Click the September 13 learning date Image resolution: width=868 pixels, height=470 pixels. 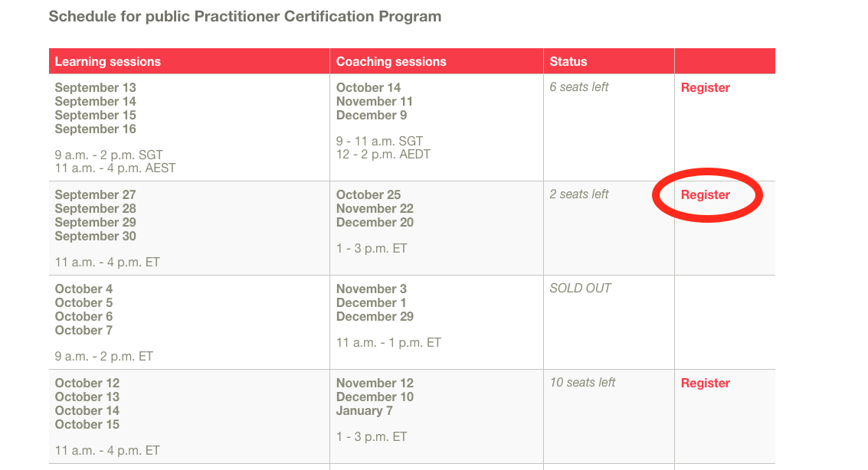click(95, 87)
